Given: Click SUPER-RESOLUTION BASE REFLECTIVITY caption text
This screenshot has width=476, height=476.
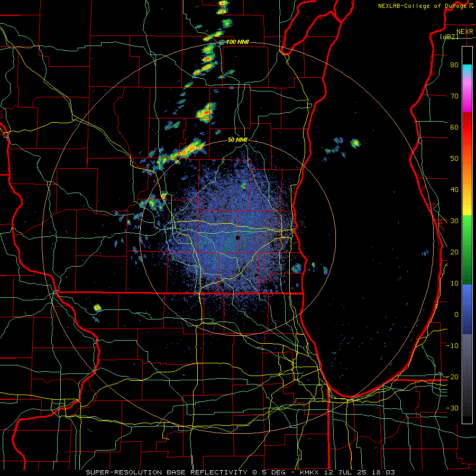Looking at the screenshot, I should click(x=167, y=472).
